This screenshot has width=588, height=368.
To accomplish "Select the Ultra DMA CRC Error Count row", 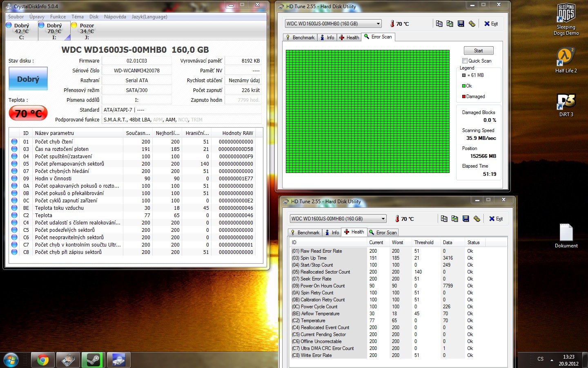I will [398, 348].
